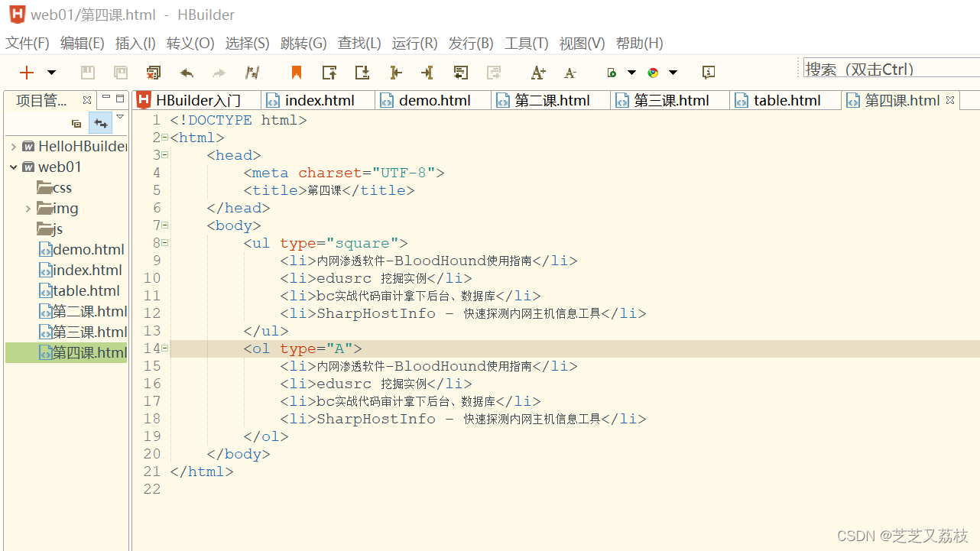This screenshot has width=980, height=551.
Task: Decrease font size with A- icon
Action: pos(570,73)
